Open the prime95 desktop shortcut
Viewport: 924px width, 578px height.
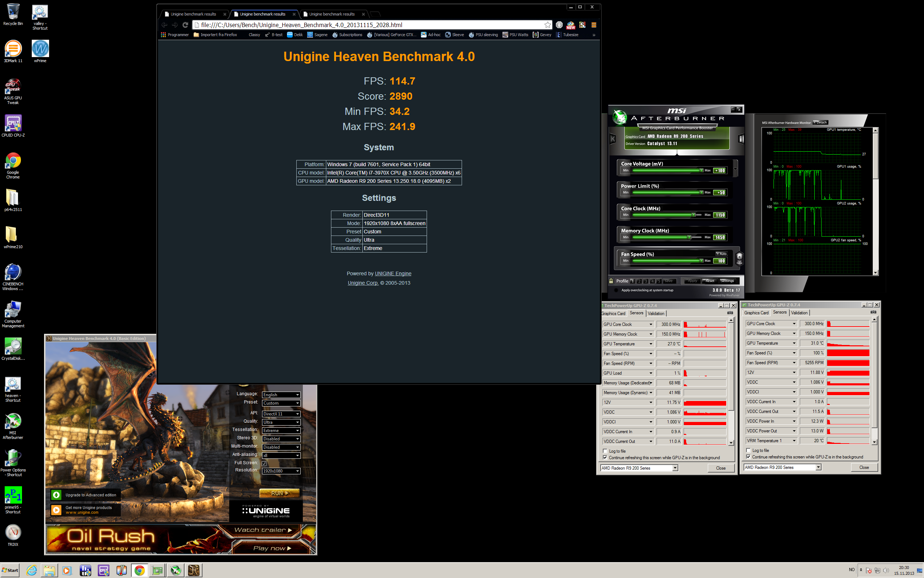coord(13,500)
